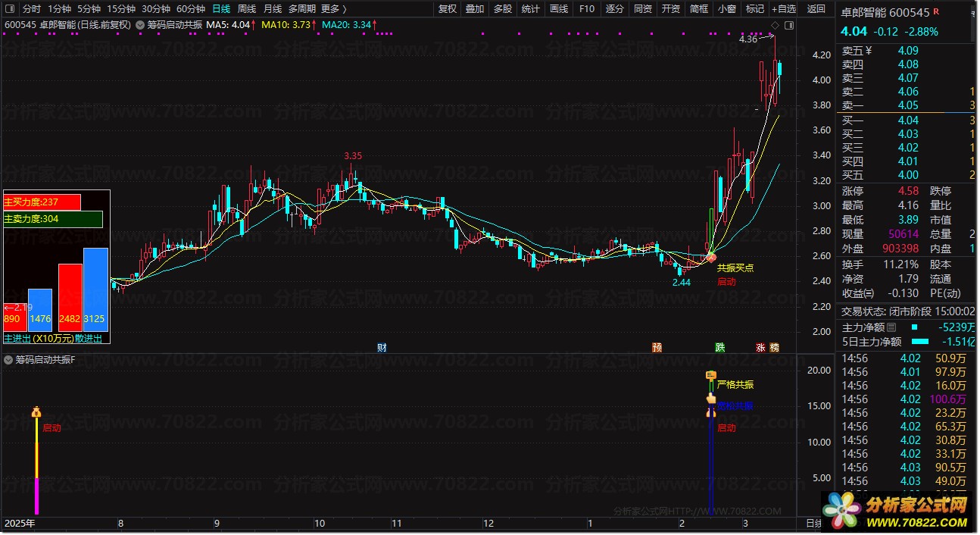Click the 榜 ranking event marker
Image resolution: width=980 pixels, height=535 pixels.
tap(774, 347)
